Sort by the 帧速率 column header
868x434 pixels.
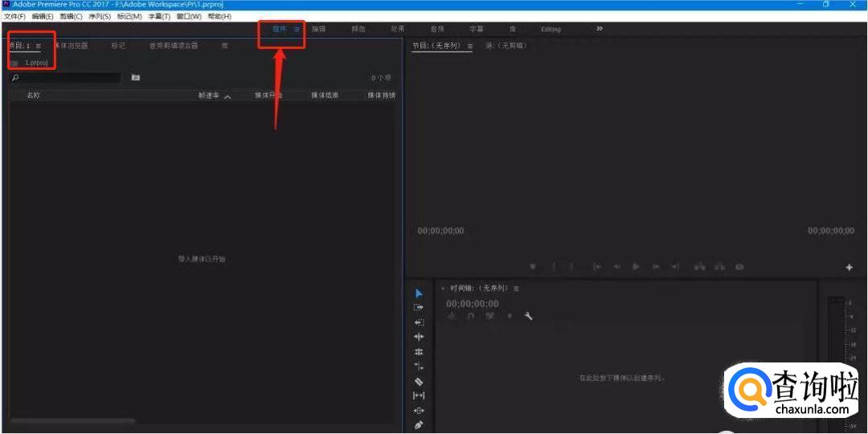(209, 96)
